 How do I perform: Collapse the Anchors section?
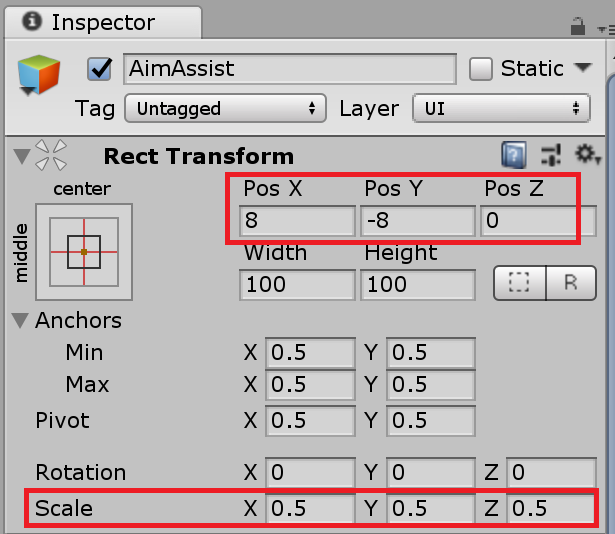point(20,321)
